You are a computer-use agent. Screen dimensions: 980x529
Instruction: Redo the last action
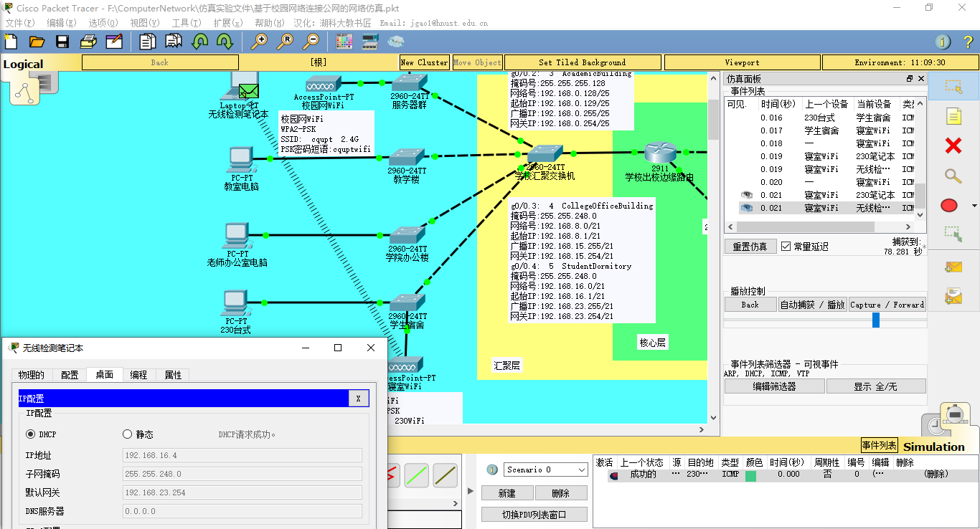pos(225,42)
